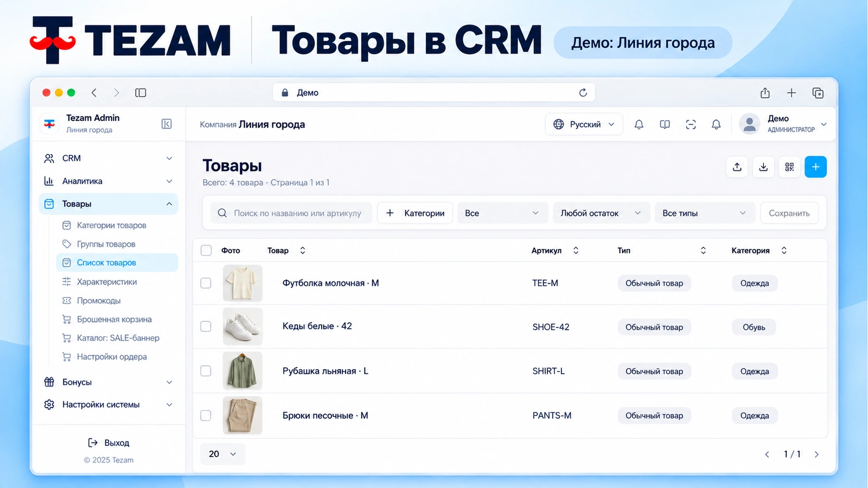Check the Брюки песочные · M row checkbox
The width and height of the screenshot is (868, 488).
pos(206,415)
